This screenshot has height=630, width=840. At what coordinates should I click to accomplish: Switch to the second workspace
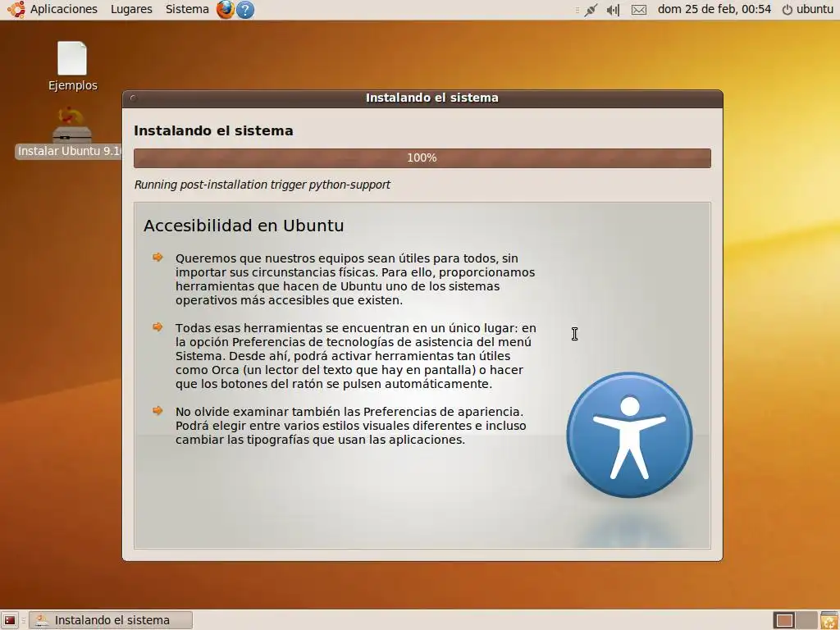pyautogui.click(x=806, y=620)
